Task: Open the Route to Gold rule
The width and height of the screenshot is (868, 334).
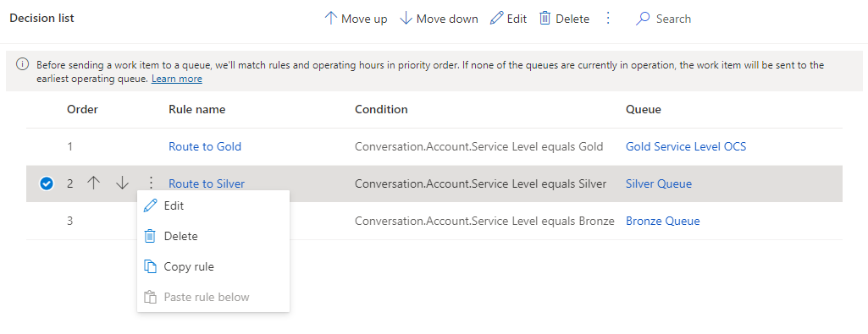Action: click(205, 146)
